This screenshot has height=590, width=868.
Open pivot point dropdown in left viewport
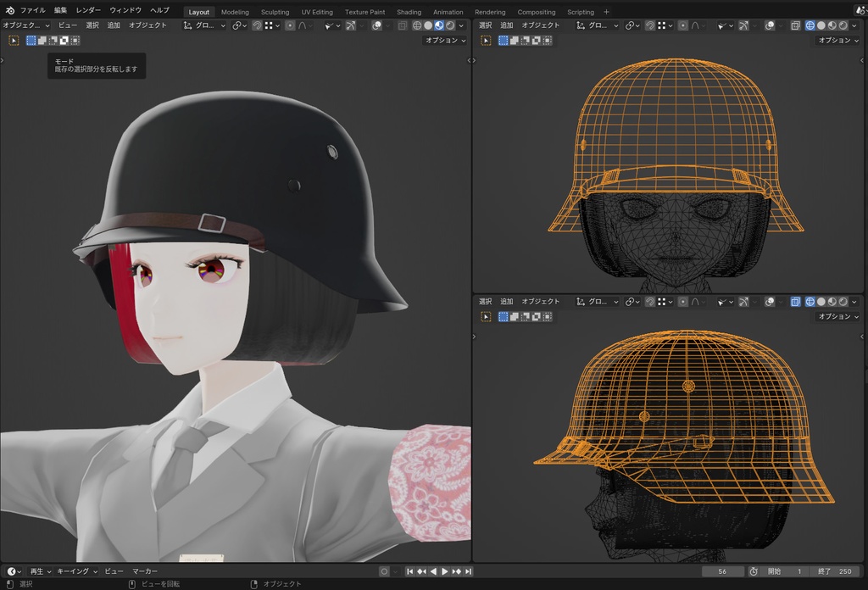[240, 25]
